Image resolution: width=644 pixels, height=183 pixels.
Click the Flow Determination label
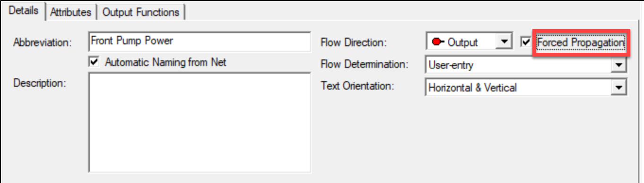point(364,64)
